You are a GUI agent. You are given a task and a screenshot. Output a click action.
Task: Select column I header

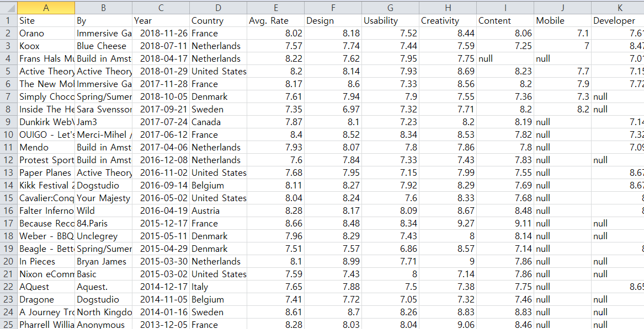point(505,7)
